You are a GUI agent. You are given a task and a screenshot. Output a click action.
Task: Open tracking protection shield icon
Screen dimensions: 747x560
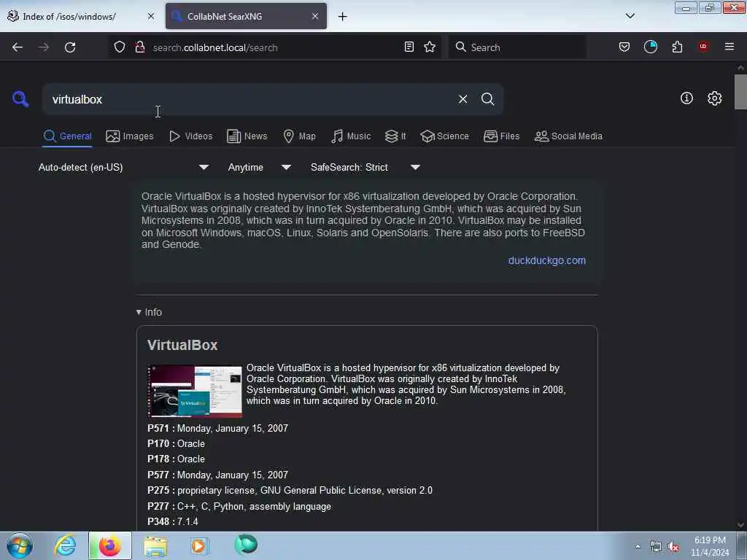pos(120,47)
